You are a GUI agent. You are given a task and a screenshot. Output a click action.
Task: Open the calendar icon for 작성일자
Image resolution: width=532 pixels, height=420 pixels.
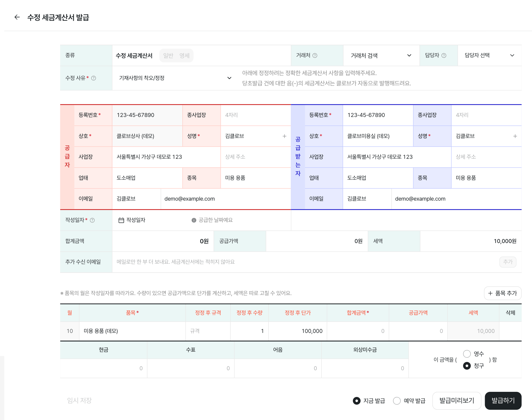pos(121,220)
